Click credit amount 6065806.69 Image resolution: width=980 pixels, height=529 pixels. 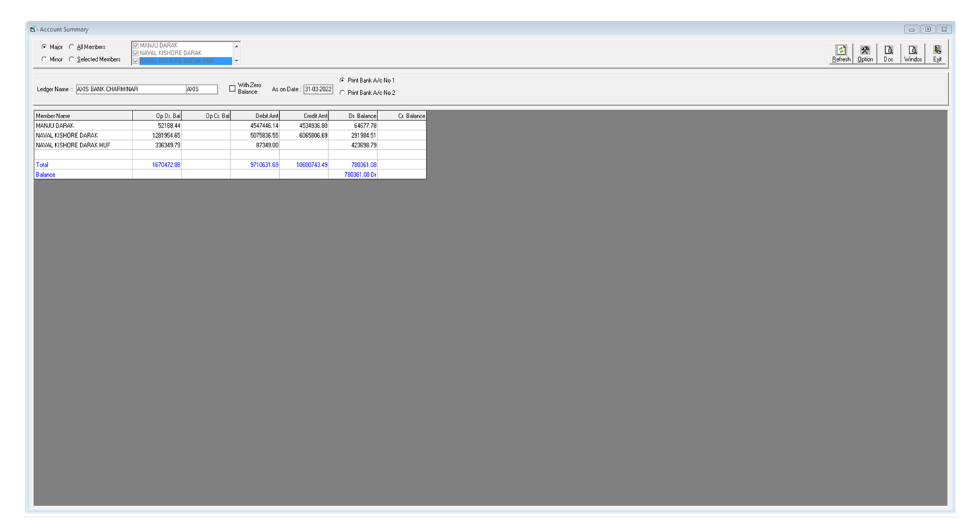[x=313, y=135]
